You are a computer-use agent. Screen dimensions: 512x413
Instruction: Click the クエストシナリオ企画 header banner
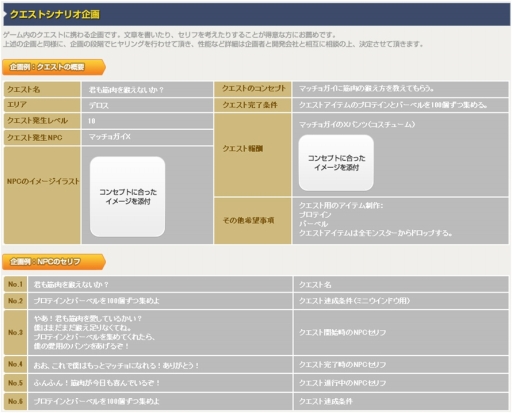[x=256, y=14]
